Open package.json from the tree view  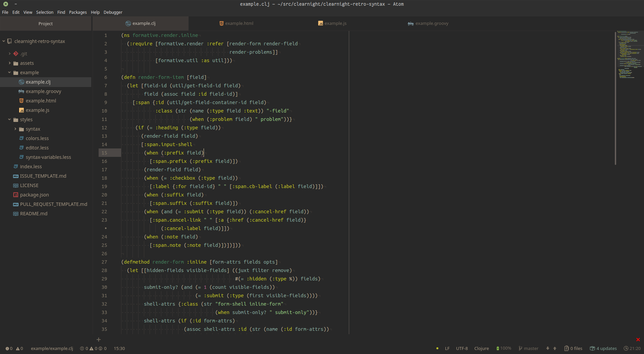[34, 195]
